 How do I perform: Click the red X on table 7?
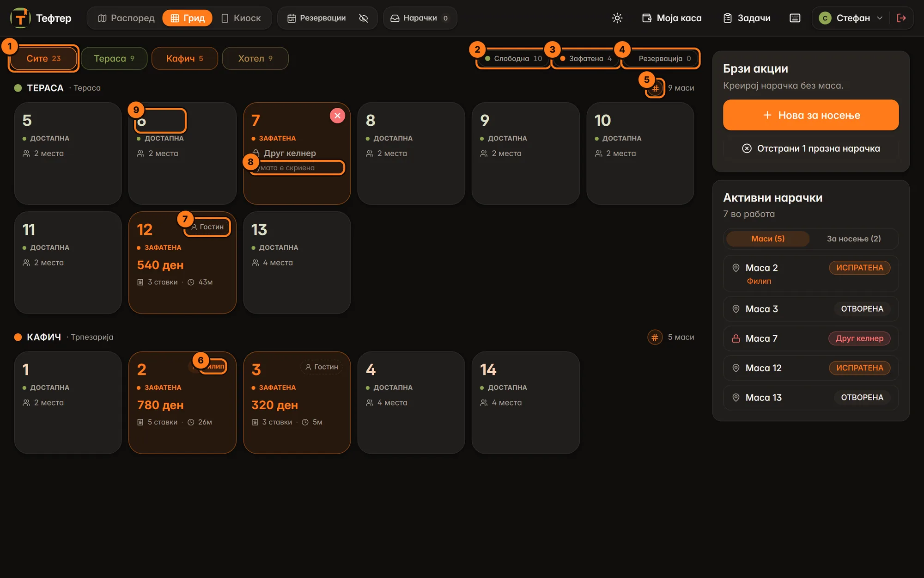pyautogui.click(x=338, y=116)
